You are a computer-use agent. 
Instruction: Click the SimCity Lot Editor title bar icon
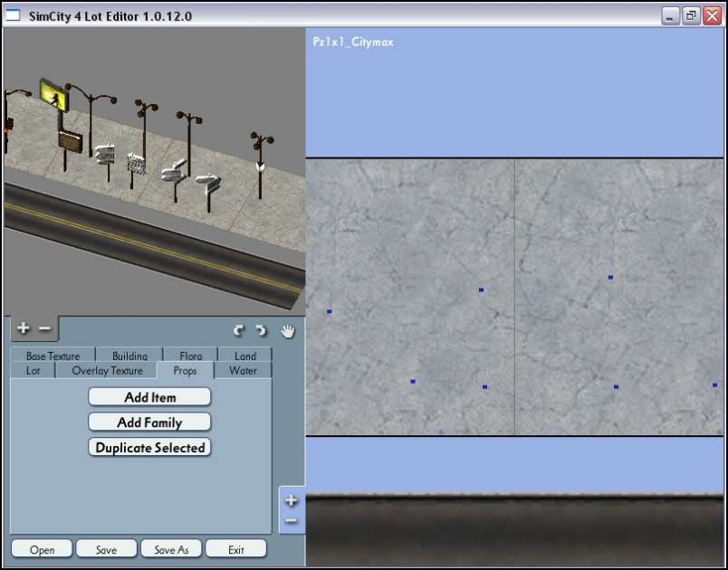(x=13, y=15)
